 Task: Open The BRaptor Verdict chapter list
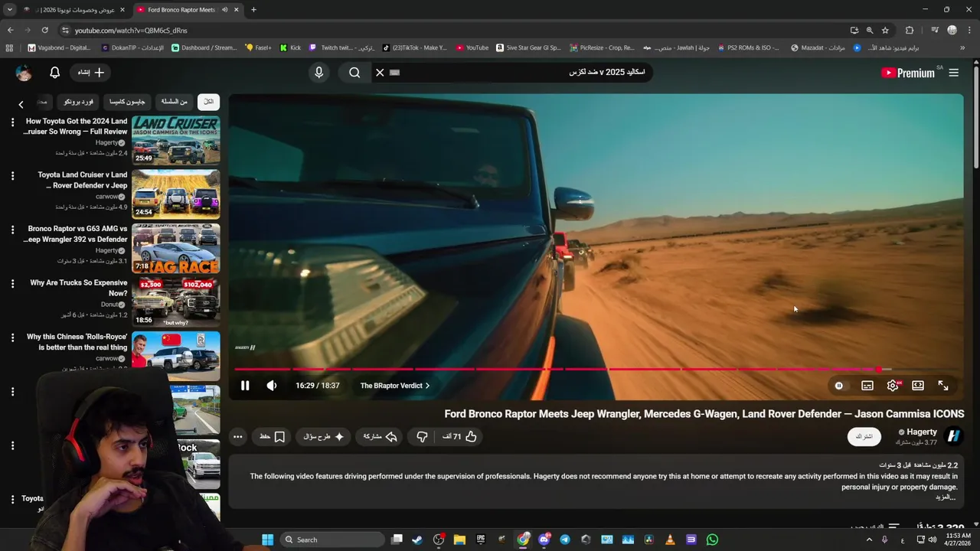(x=395, y=386)
